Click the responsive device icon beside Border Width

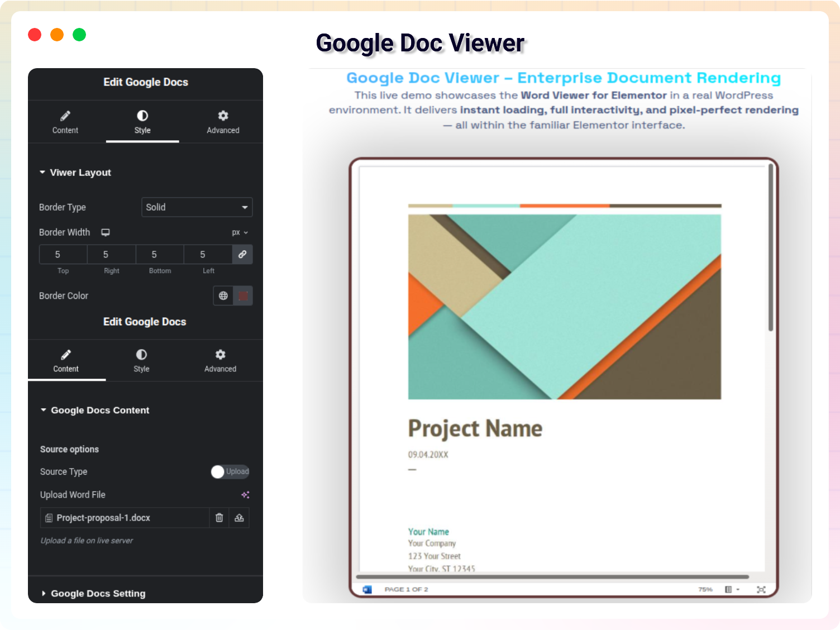[x=106, y=232]
